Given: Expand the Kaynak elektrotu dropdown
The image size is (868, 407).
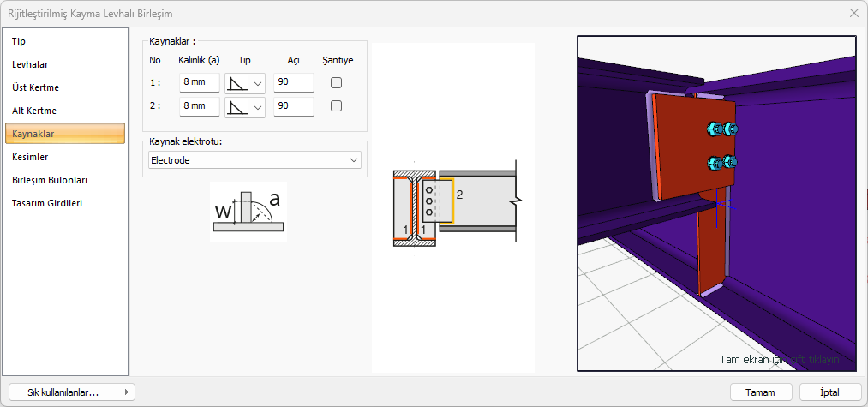Looking at the screenshot, I should [254, 160].
